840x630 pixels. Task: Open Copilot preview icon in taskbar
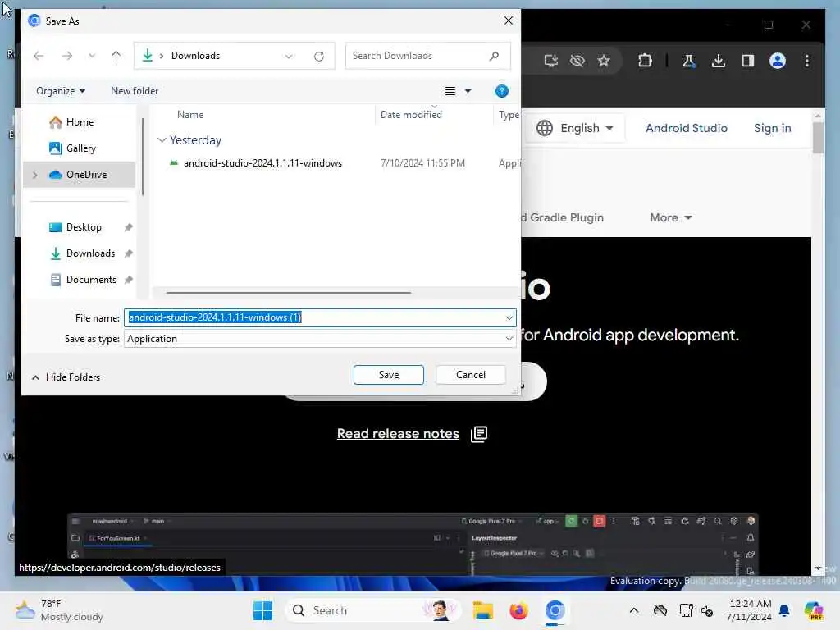pos(813,610)
